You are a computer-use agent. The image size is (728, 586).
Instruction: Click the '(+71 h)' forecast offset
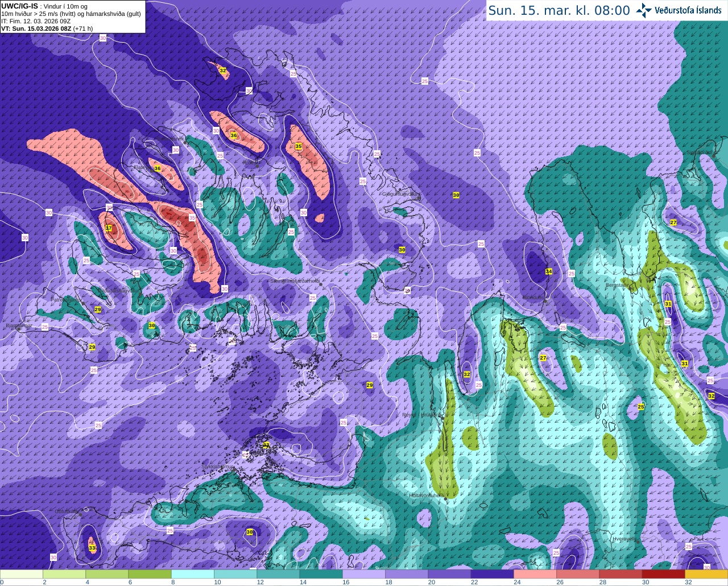pyautogui.click(x=83, y=28)
